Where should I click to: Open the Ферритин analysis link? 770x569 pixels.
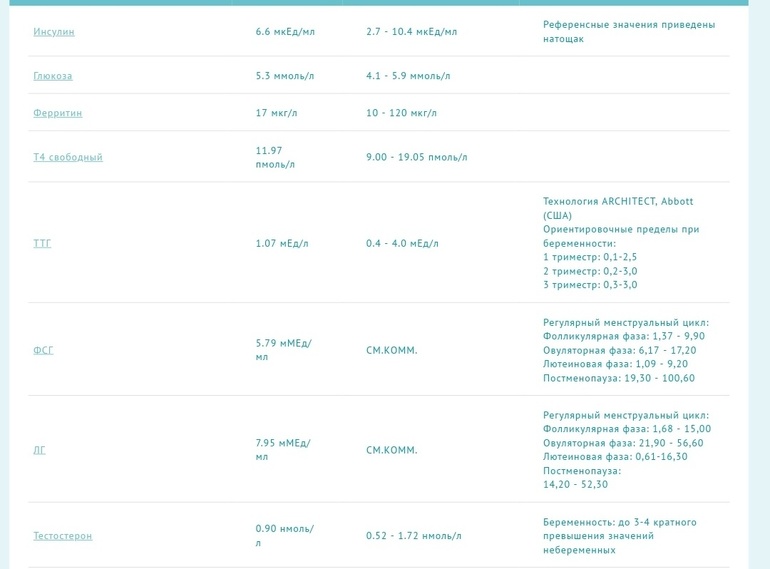58,113
